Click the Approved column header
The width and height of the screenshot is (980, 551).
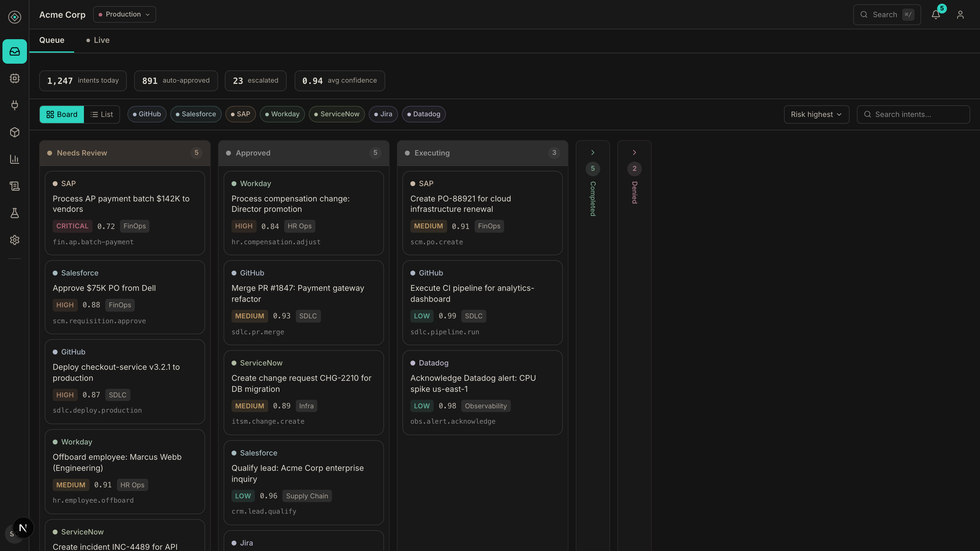(x=303, y=153)
